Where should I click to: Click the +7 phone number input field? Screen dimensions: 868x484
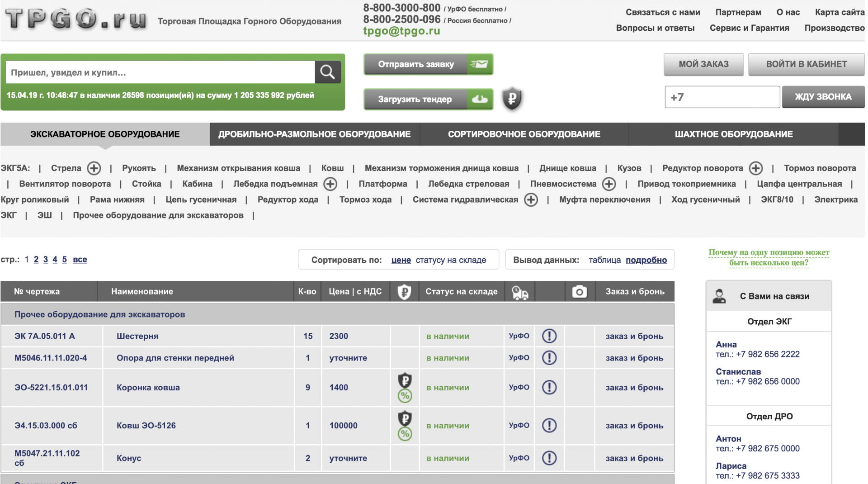[722, 97]
